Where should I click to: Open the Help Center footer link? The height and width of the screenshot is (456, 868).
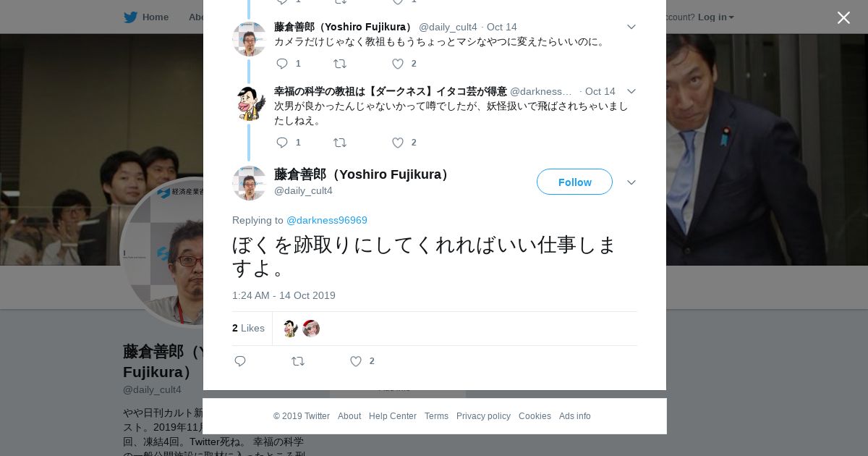coord(393,416)
